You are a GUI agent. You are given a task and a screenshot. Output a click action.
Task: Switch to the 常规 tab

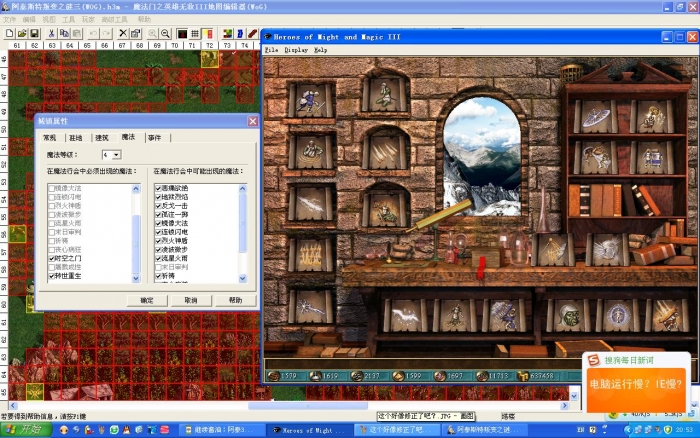point(50,138)
